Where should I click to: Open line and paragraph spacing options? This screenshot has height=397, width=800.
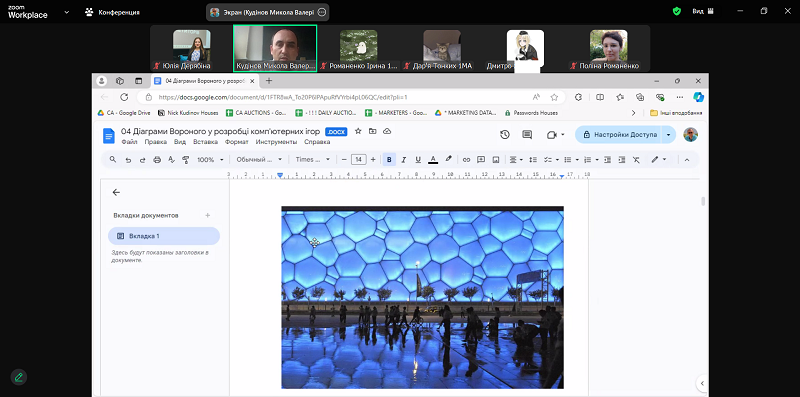(533, 160)
